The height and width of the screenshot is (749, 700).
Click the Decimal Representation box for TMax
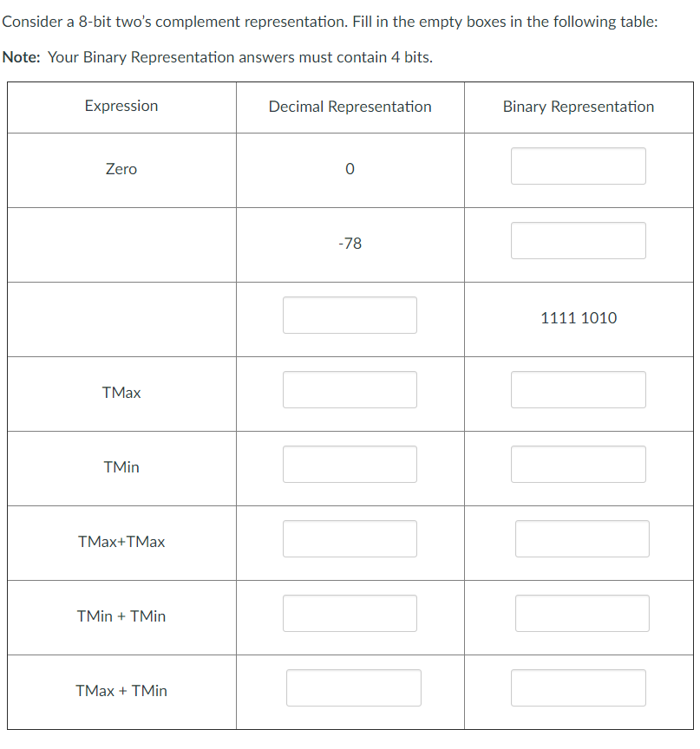coord(350,389)
